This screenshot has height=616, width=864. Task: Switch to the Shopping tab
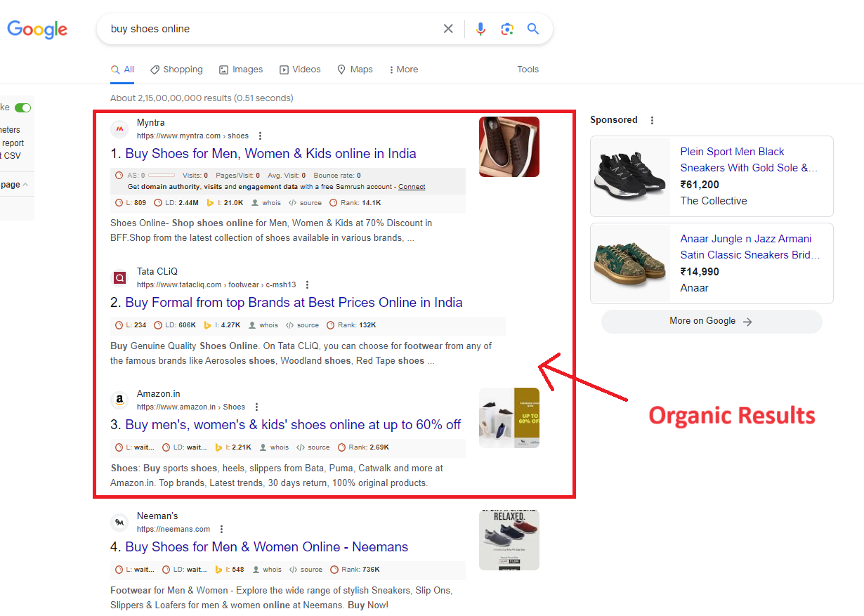coord(176,70)
